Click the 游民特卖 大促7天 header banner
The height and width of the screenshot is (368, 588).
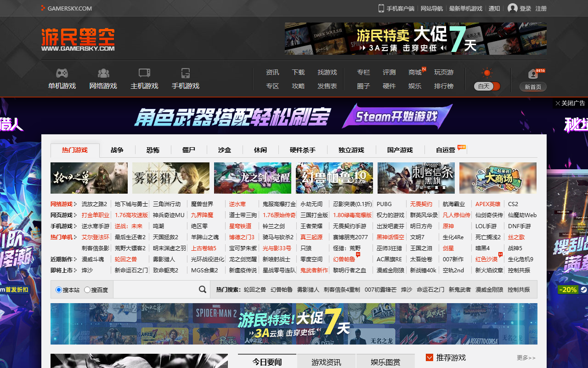416,39
